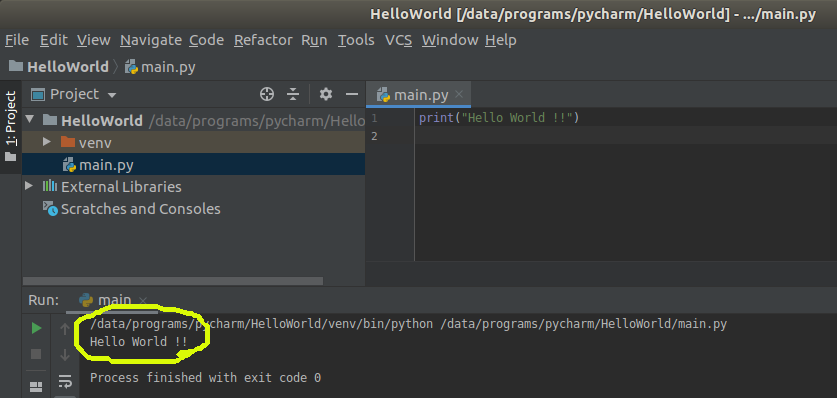Expand the venv folder arrow
837x398 pixels.
coord(46,142)
